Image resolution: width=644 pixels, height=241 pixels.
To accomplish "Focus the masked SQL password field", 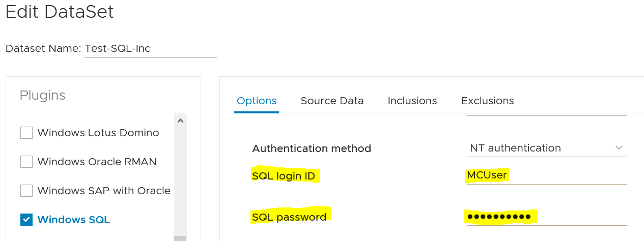I will 546,217.
